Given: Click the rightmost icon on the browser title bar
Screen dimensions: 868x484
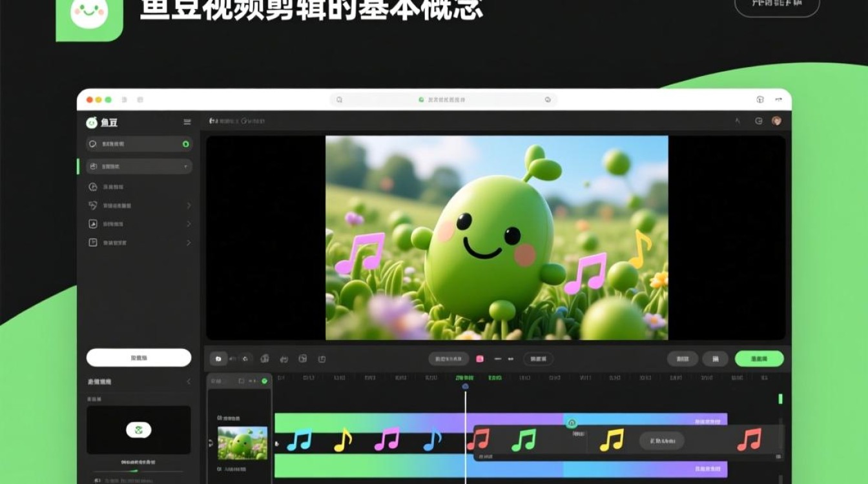Looking at the screenshot, I should coord(778,99).
